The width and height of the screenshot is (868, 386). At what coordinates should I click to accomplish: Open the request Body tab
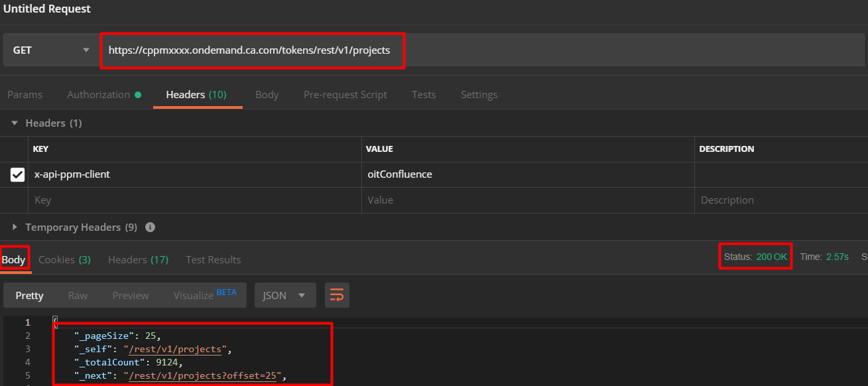(267, 95)
